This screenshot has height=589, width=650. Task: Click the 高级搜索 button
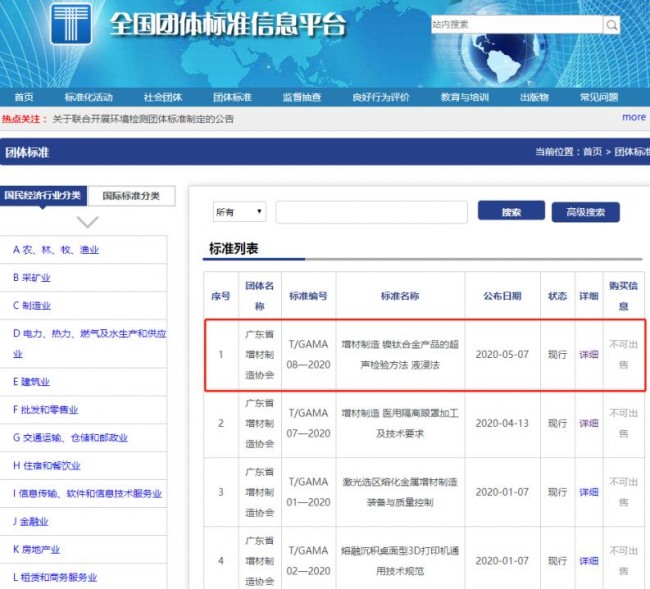tap(585, 212)
